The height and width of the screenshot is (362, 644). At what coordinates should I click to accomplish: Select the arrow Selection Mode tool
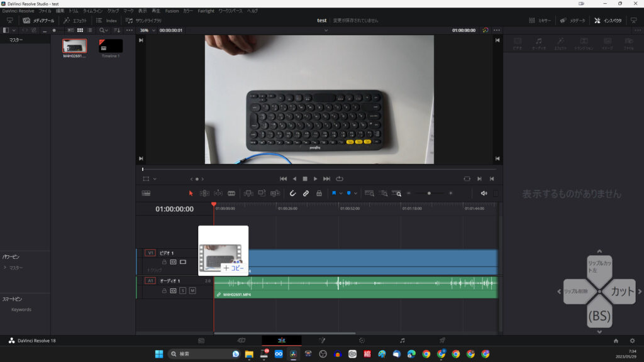coord(191,194)
